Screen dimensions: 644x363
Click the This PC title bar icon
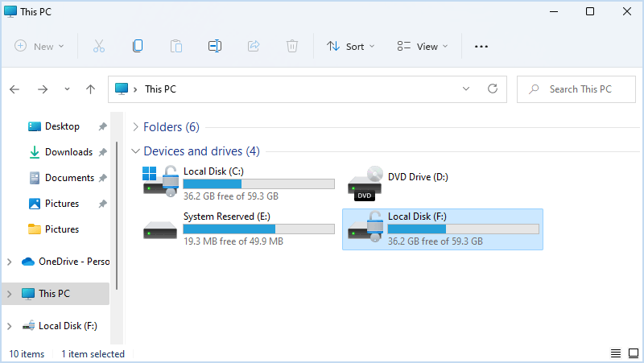click(10, 11)
